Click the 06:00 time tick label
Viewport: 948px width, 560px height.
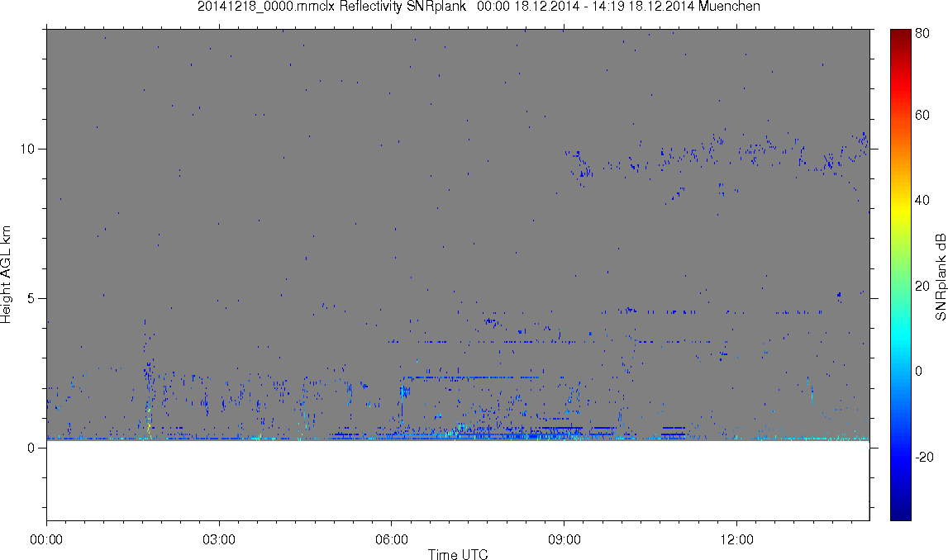pos(392,539)
